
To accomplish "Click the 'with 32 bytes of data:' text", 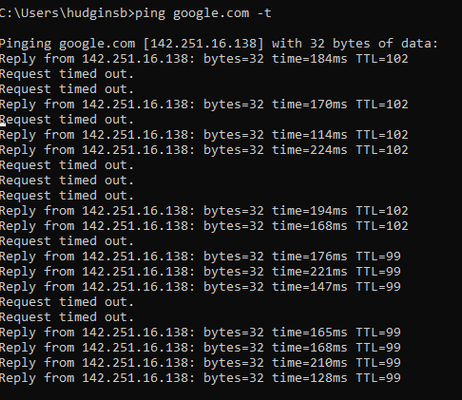I will point(355,44).
